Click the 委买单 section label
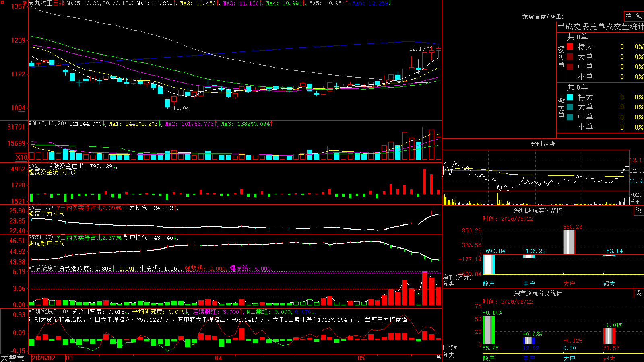Viewport: 644px width, 362px height. (561, 57)
